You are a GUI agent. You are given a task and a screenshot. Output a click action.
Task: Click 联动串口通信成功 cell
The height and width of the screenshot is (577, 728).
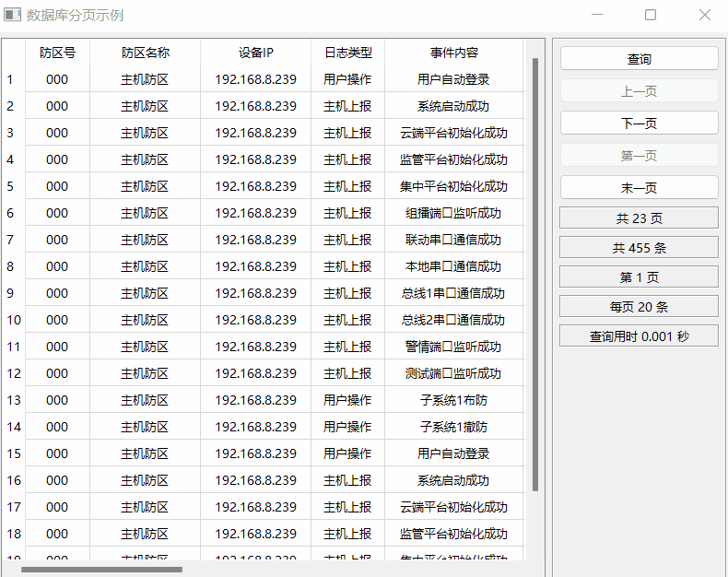[453, 240]
